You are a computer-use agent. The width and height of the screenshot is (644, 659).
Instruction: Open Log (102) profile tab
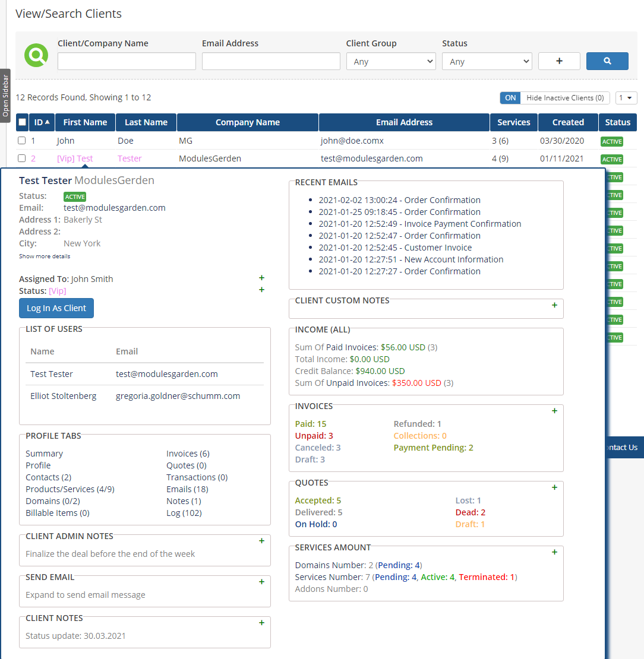coord(184,513)
